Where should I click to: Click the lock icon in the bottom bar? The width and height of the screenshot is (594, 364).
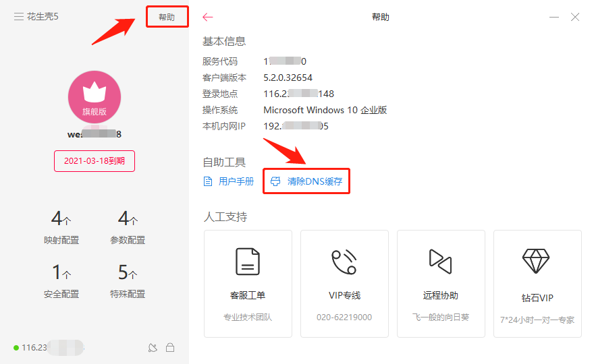[170, 347]
